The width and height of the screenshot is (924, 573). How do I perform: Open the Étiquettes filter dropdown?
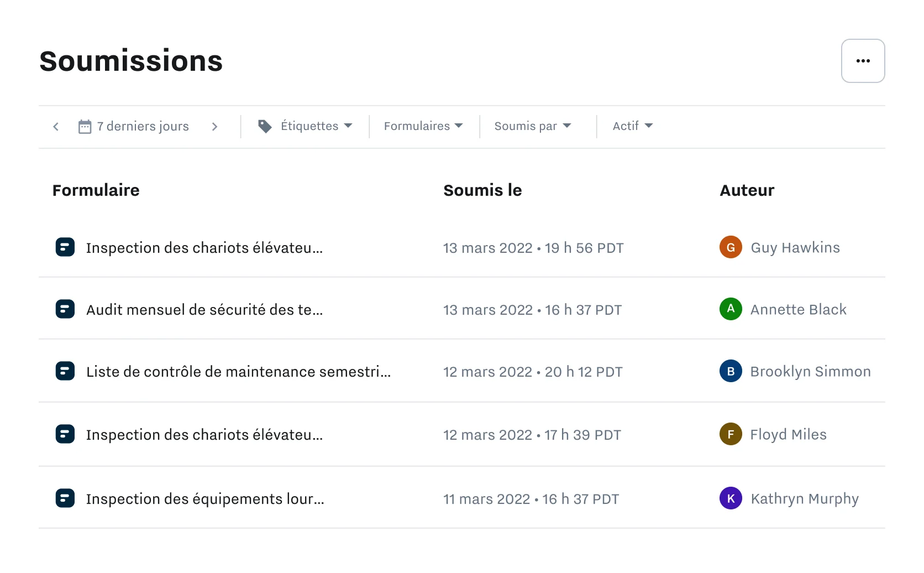[x=310, y=126]
